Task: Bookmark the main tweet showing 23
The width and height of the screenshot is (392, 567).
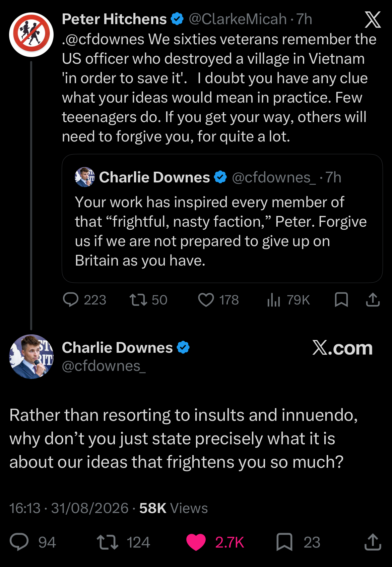Action: (284, 542)
